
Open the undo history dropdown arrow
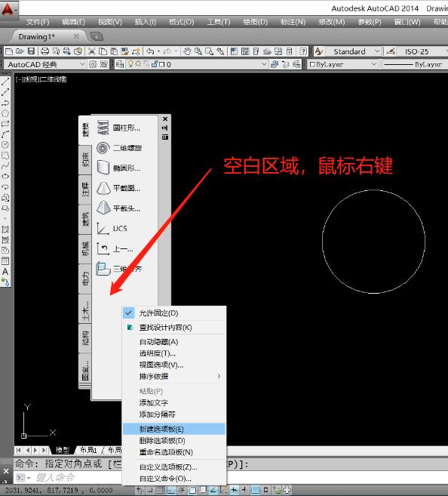tap(159, 51)
